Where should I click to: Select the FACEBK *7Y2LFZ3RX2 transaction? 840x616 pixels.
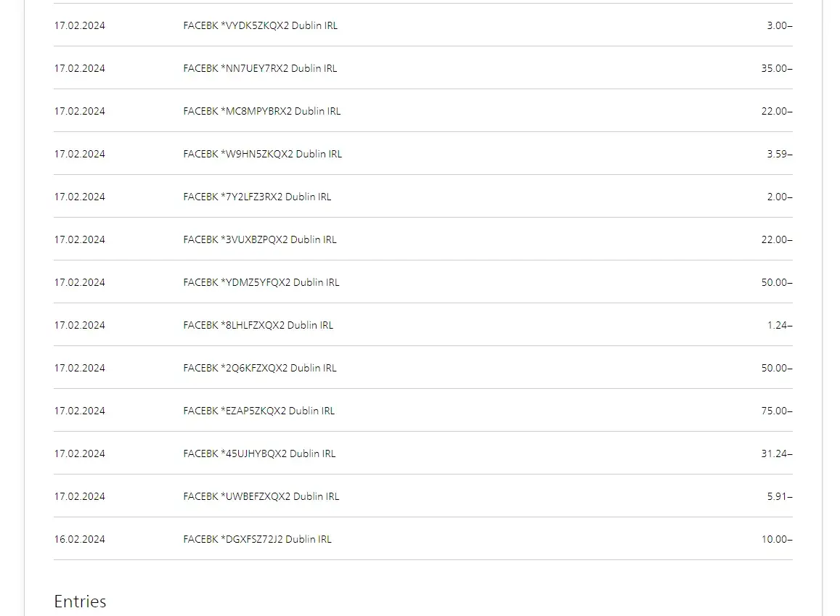click(x=257, y=197)
